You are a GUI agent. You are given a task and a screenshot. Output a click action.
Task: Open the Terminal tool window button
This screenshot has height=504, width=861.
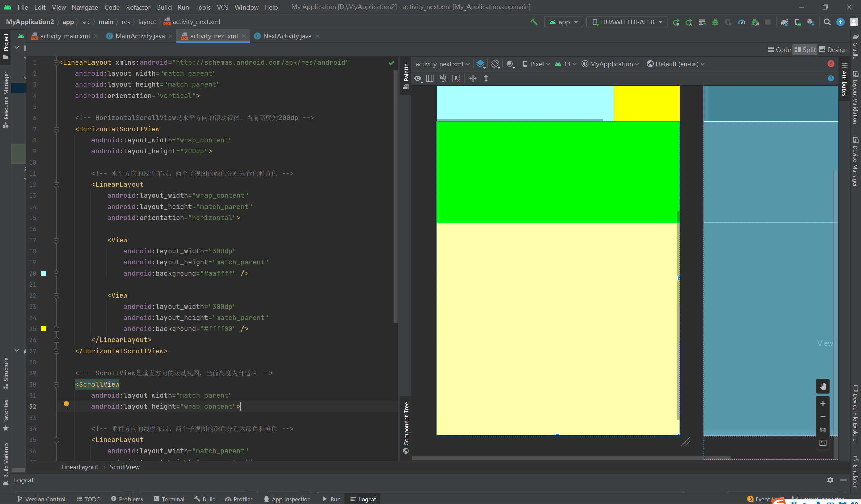point(169,499)
